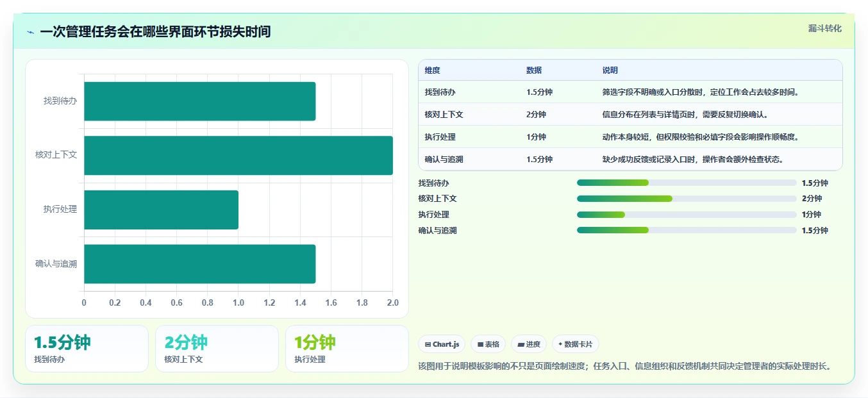Image resolution: width=868 pixels, height=398 pixels.
Task: Click the 数据卡片 tag chip
Action: pyautogui.click(x=576, y=344)
